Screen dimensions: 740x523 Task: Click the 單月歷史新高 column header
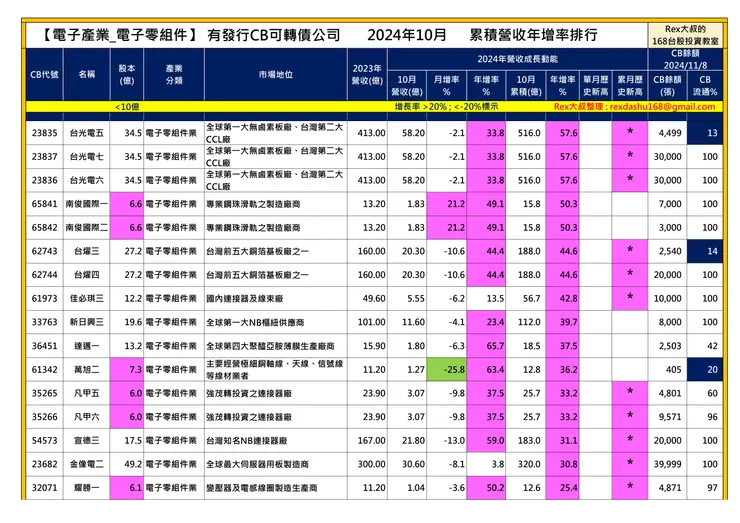coord(596,85)
